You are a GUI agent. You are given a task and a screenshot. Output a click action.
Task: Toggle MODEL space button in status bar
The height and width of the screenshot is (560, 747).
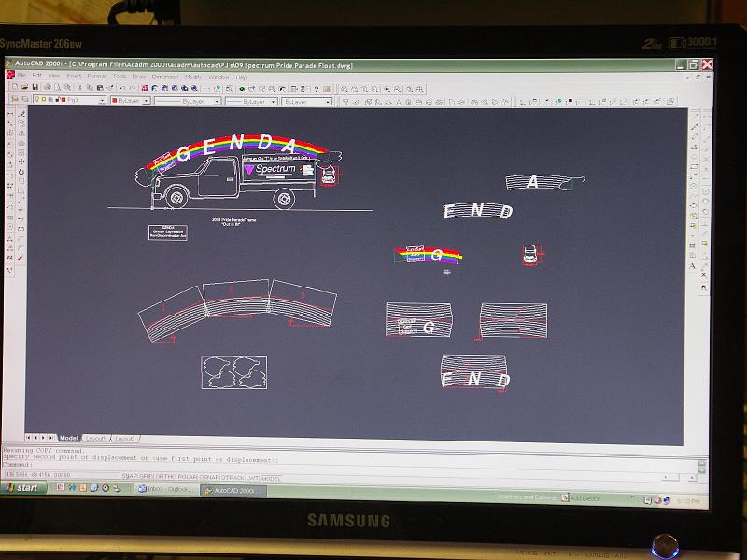point(271,478)
